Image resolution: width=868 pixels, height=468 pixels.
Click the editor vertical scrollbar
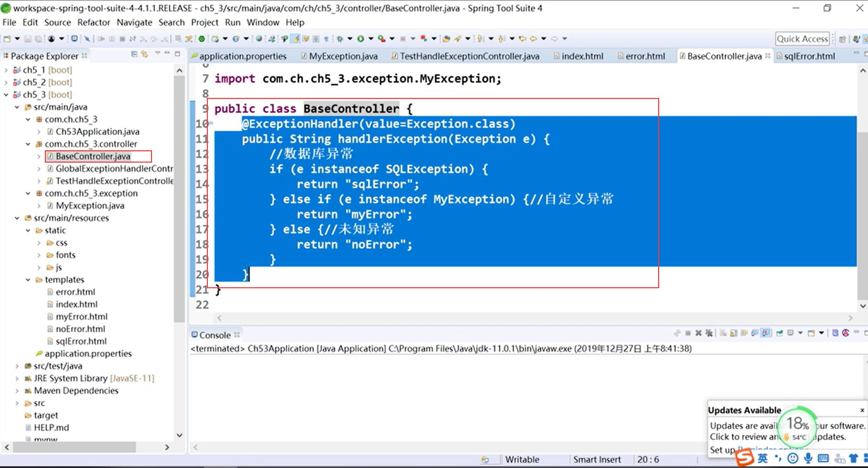(x=863, y=216)
